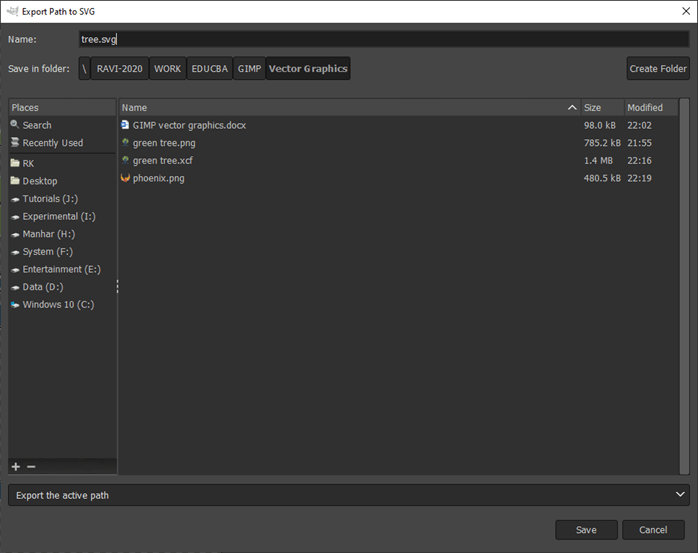Image resolution: width=698 pixels, height=553 pixels.
Task: Click the 21:55 modified time
Action: coord(639,143)
